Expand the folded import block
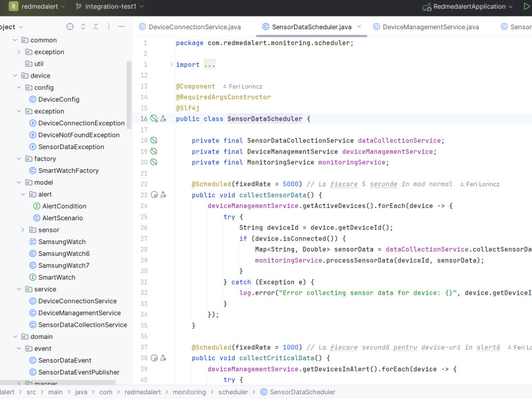The width and height of the screenshot is (532, 399). pyautogui.click(x=171, y=64)
